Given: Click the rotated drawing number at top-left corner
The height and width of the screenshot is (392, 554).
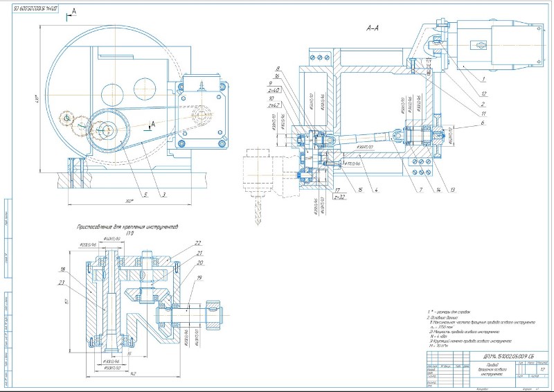Looking at the screenshot, I should pyautogui.click(x=36, y=8).
